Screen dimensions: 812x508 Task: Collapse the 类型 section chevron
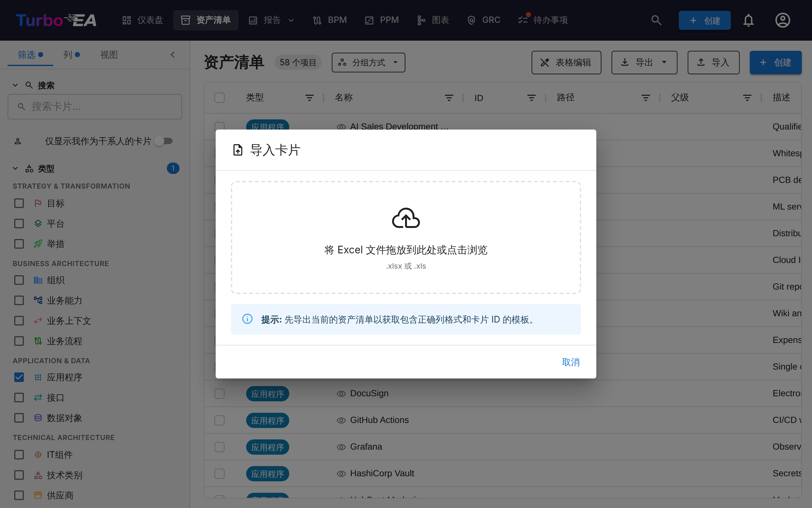coord(15,168)
